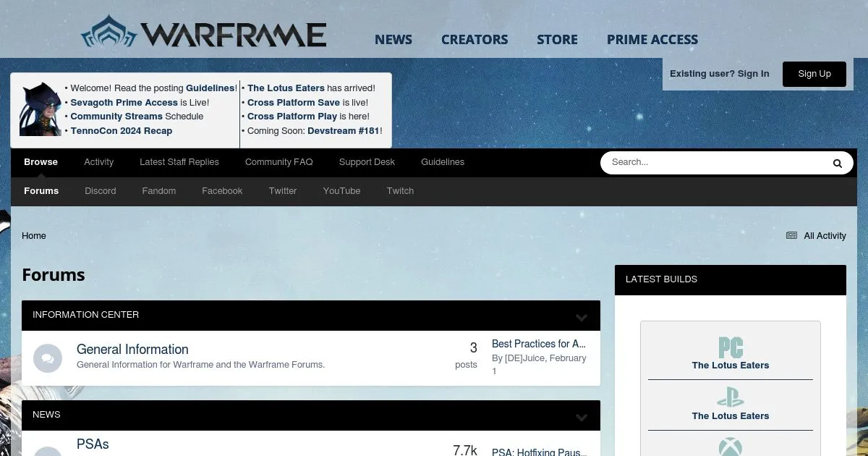Open the PRIME ACCESS navigation item

652,40
